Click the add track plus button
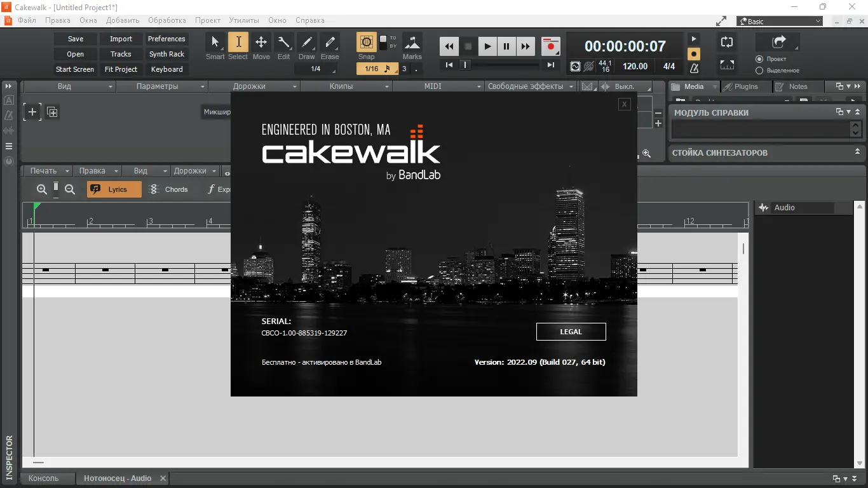This screenshot has height=488, width=868. tap(32, 112)
